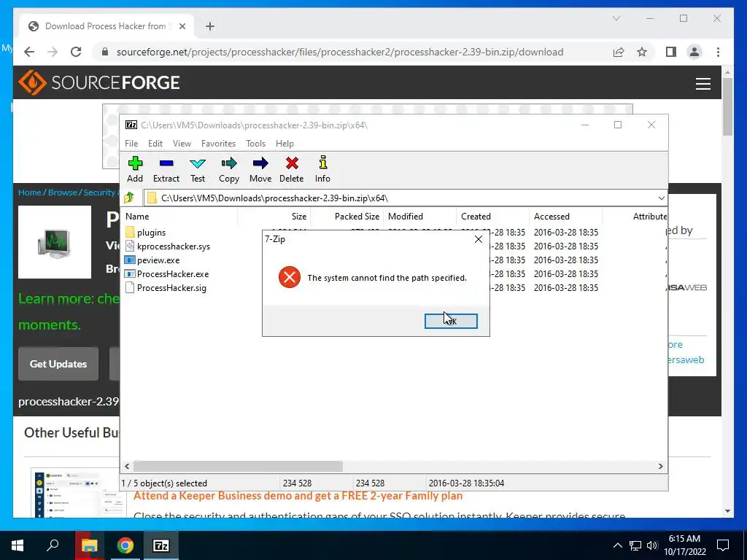The height and width of the screenshot is (560, 747).
Task: Open the Windows Start menu
Action: click(x=18, y=545)
